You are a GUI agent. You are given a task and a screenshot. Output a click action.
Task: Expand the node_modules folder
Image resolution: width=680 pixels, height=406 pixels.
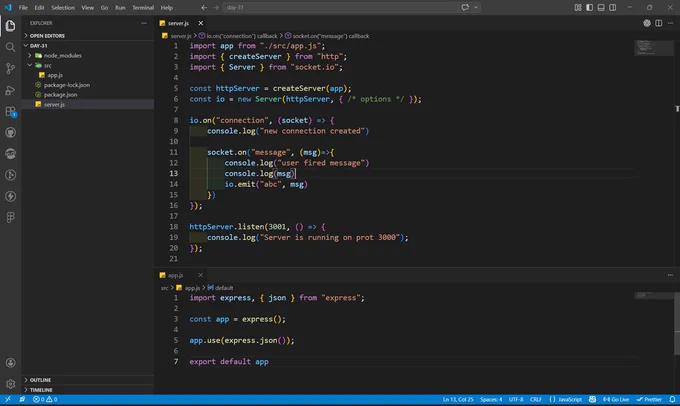point(88,56)
